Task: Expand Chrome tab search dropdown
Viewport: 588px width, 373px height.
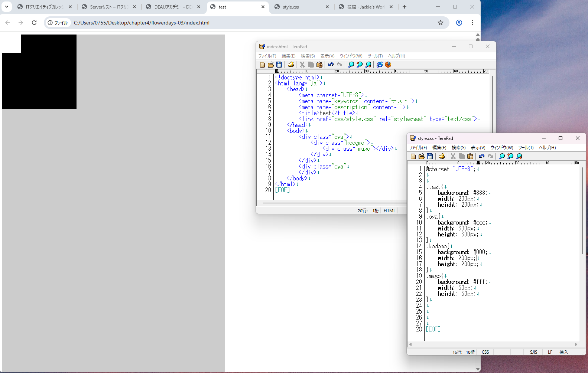Action: (x=7, y=7)
